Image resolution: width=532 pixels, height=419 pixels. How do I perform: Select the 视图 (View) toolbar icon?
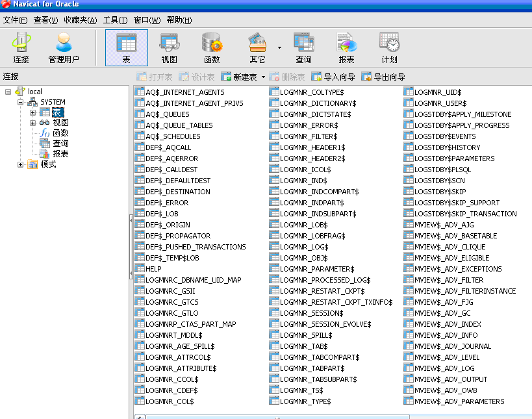(x=170, y=47)
